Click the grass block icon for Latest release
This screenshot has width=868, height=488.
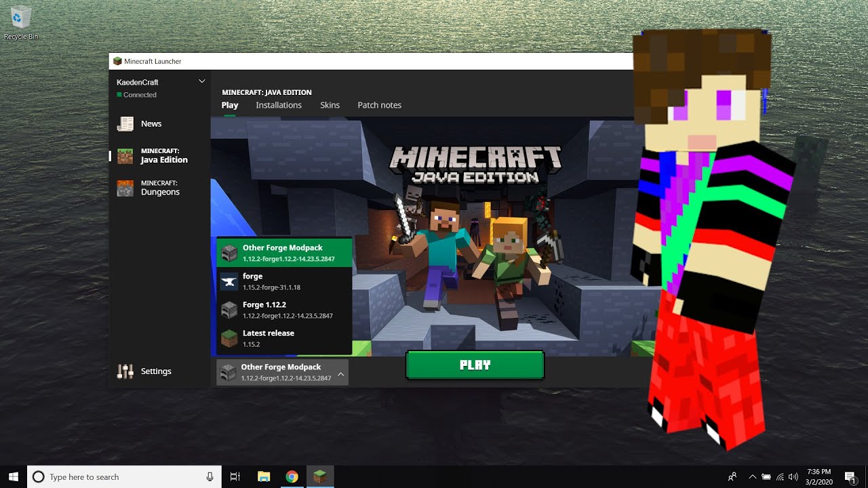point(229,338)
